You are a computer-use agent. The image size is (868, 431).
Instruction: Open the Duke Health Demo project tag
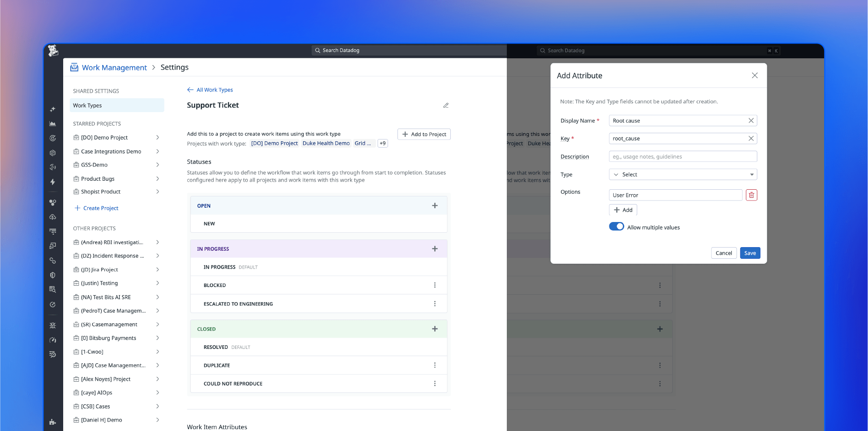click(326, 144)
